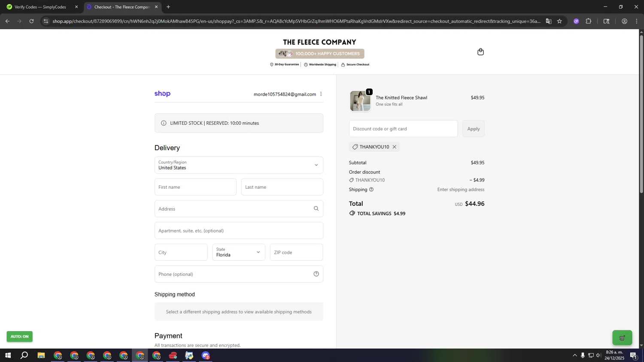Screen dimensions: 644x362
Task: Click the ZIP code field
Action: tap(296, 252)
